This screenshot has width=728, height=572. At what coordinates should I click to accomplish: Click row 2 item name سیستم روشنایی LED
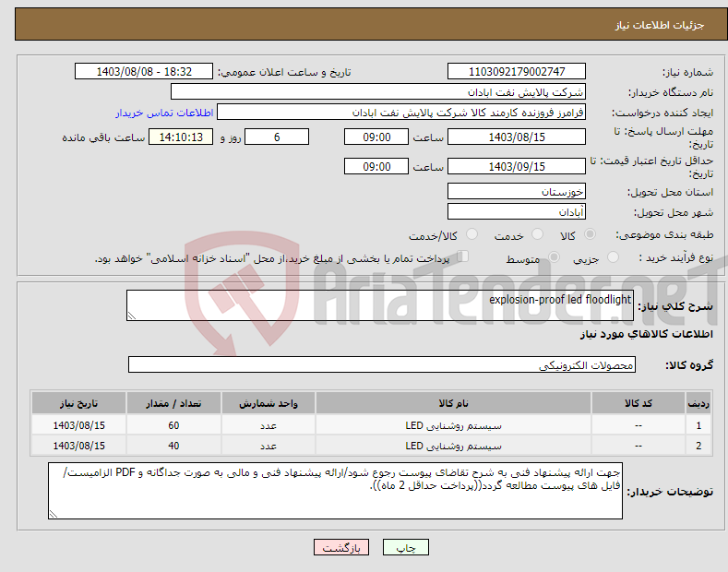tap(453, 446)
